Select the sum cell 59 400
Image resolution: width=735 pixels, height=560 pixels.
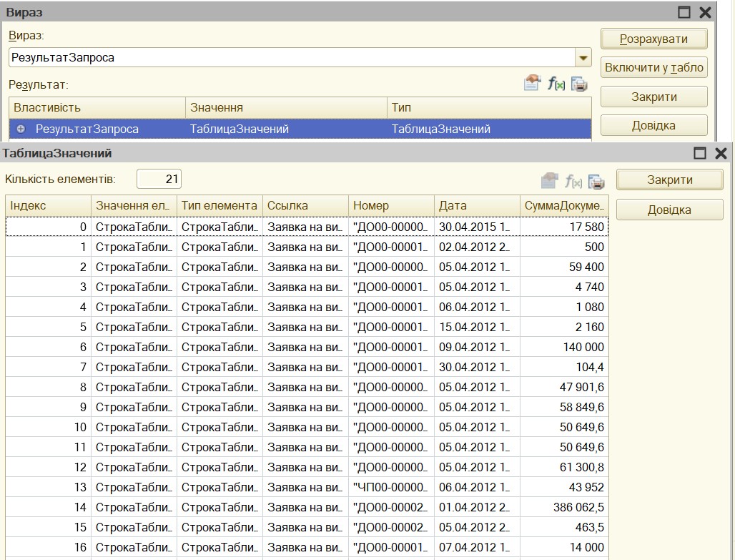click(x=564, y=267)
